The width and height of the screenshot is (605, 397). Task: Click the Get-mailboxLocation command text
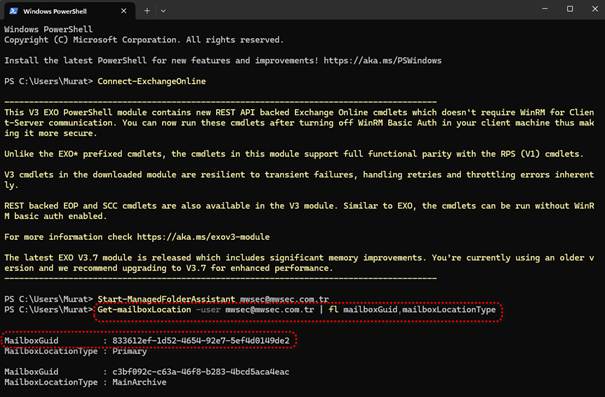(x=144, y=309)
